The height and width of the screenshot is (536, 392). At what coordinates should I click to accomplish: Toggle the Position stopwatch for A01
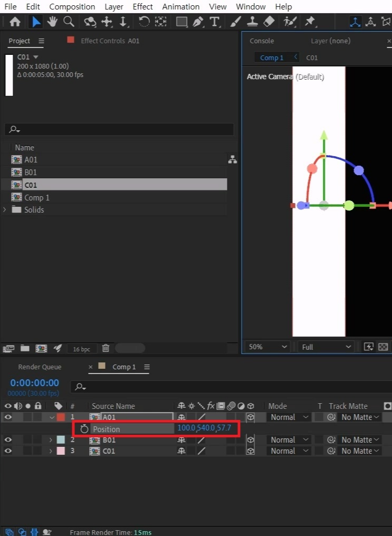[84, 429]
